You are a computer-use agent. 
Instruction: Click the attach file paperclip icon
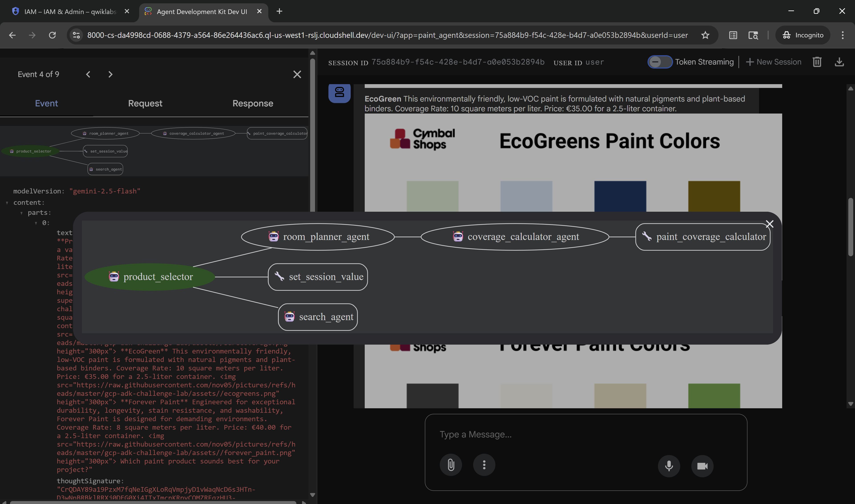coord(451,465)
